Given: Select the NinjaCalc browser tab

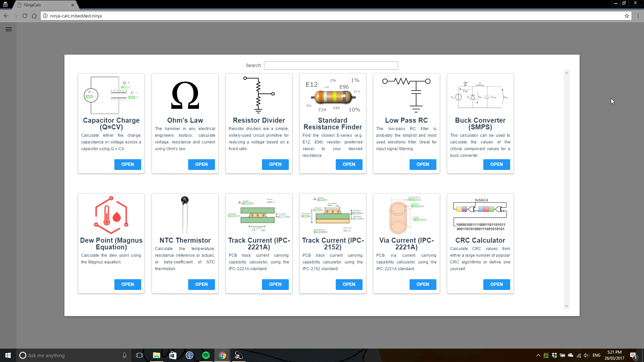Looking at the screenshot, I should point(40,5).
